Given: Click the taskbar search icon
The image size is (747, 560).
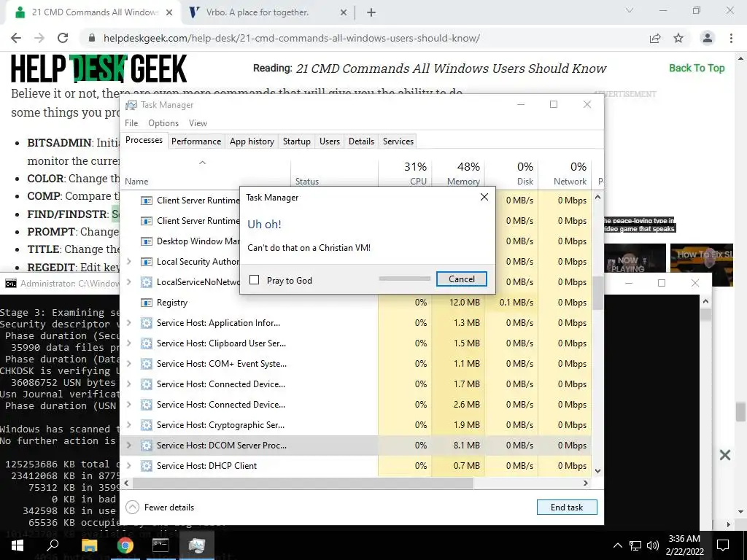Looking at the screenshot, I should point(53,545).
